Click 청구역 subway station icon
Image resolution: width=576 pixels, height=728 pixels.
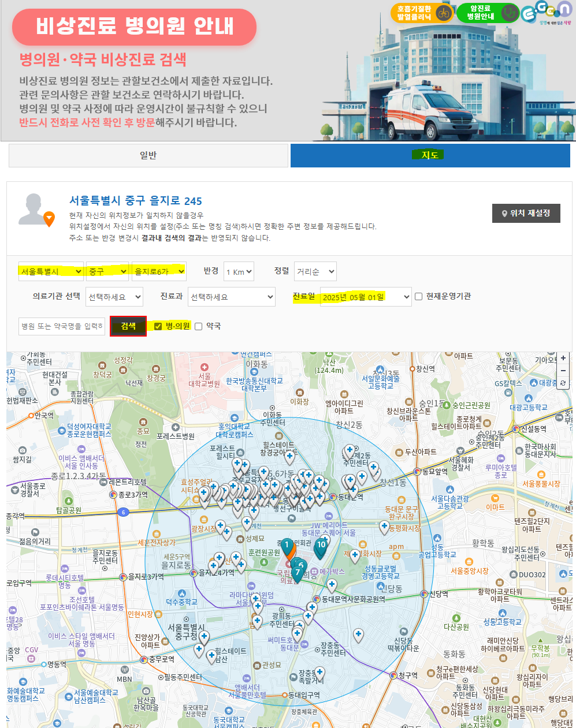pyautogui.click(x=393, y=675)
